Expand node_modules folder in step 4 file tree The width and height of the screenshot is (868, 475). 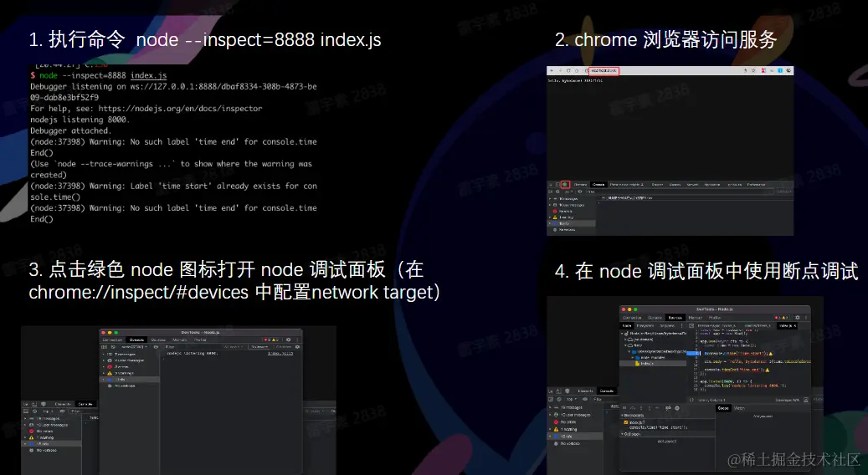tap(632, 358)
